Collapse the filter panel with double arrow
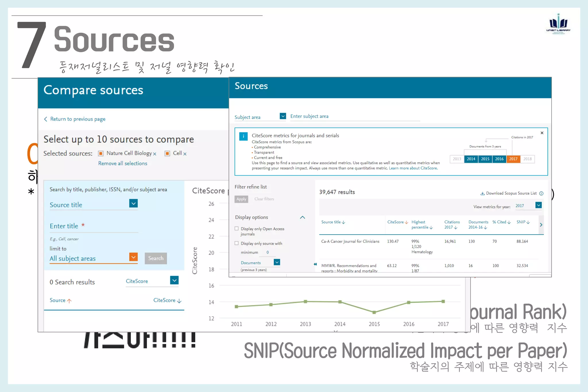 (315, 264)
